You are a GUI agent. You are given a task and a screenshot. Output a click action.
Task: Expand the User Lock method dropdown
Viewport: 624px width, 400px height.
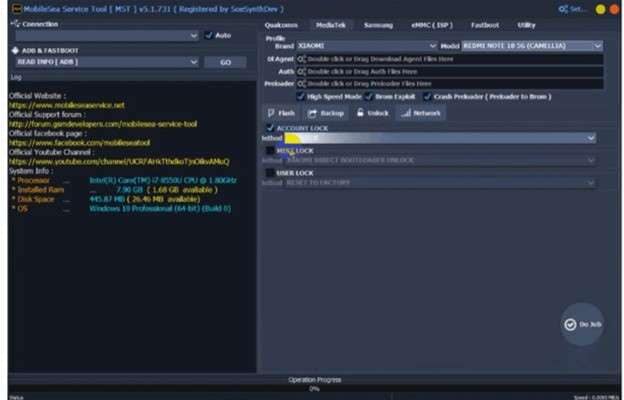click(440, 183)
